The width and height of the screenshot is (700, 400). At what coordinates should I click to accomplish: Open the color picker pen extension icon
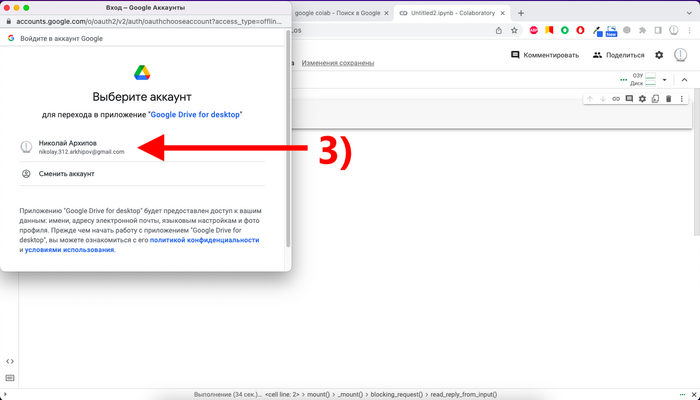tap(597, 31)
